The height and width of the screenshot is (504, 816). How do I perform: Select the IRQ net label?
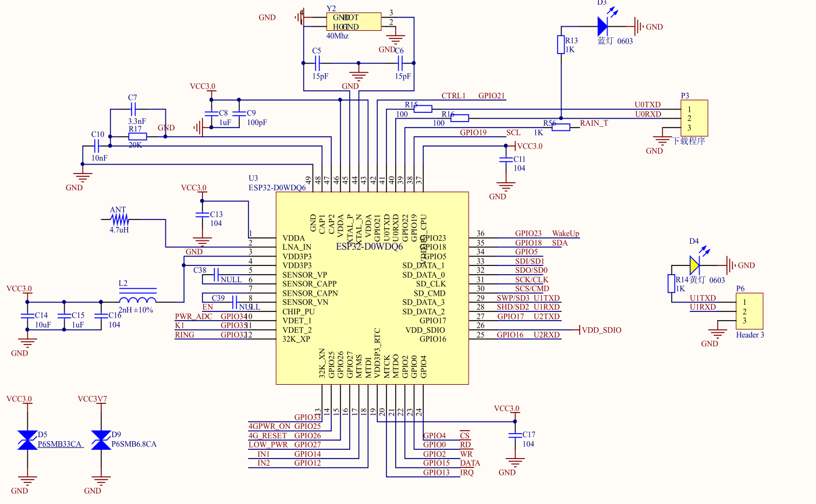[x=467, y=473]
